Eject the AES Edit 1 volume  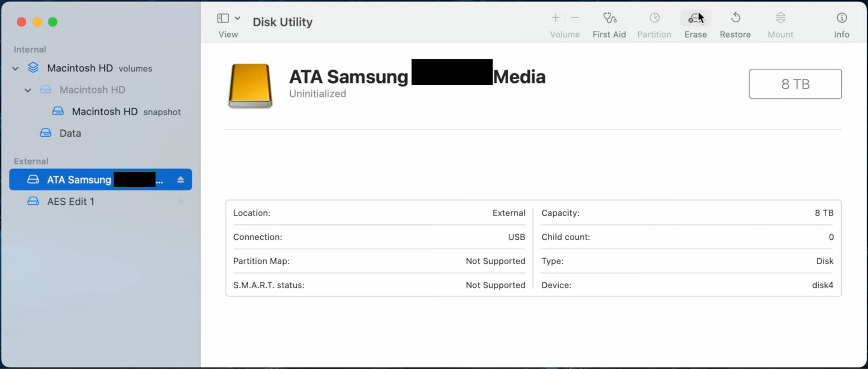[181, 201]
